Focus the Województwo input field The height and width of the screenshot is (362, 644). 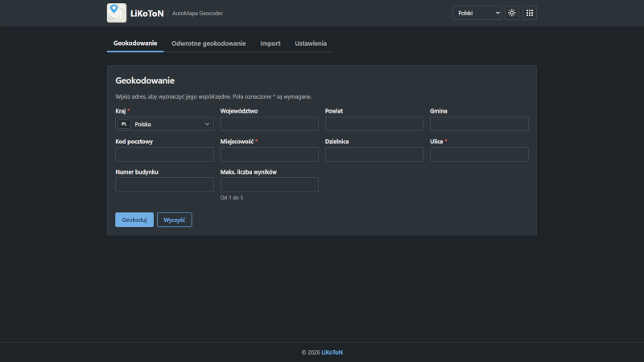click(269, 124)
